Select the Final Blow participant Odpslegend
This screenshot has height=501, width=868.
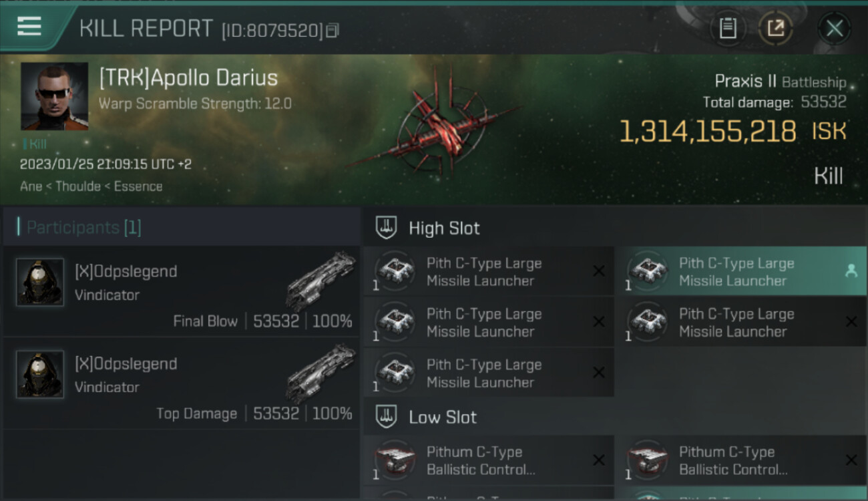coord(181,291)
